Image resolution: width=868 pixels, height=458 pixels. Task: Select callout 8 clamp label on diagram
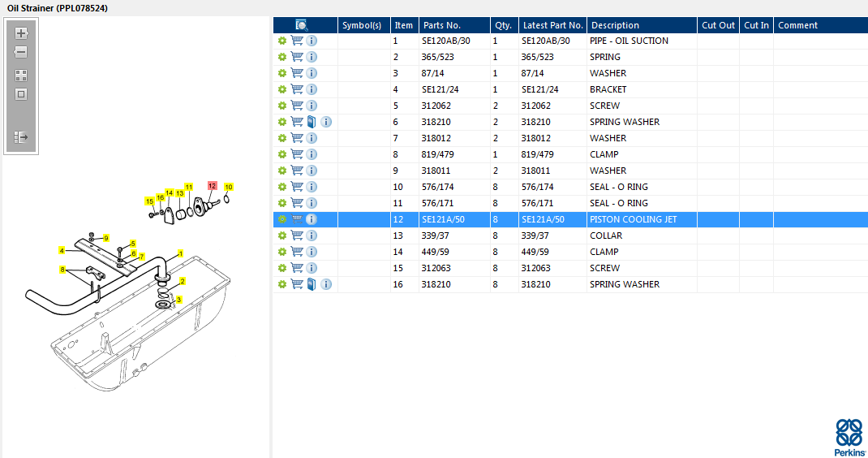click(62, 270)
